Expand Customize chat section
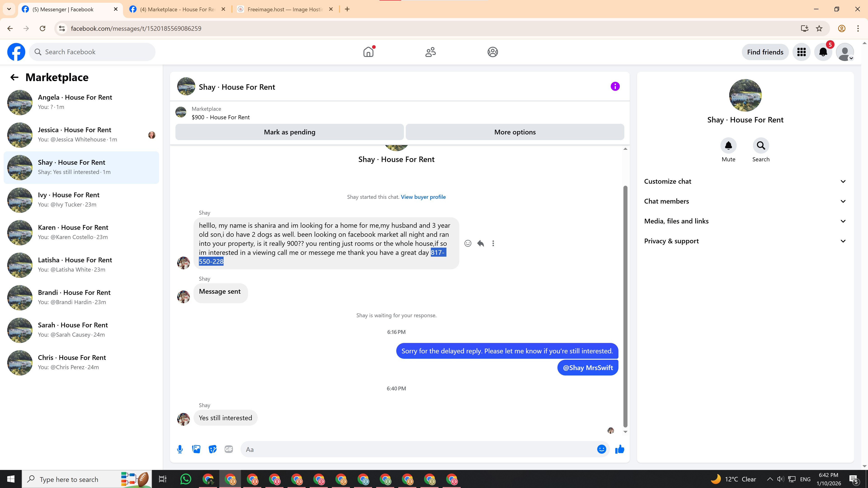Screen dimensions: 868x488 click(x=745, y=181)
